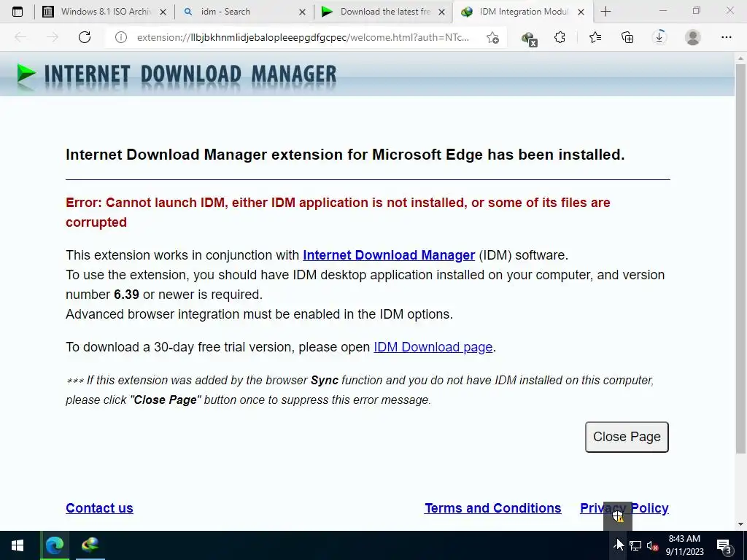The height and width of the screenshot is (560, 747).
Task: Click the muted volume tray icon
Action: pyautogui.click(x=652, y=545)
